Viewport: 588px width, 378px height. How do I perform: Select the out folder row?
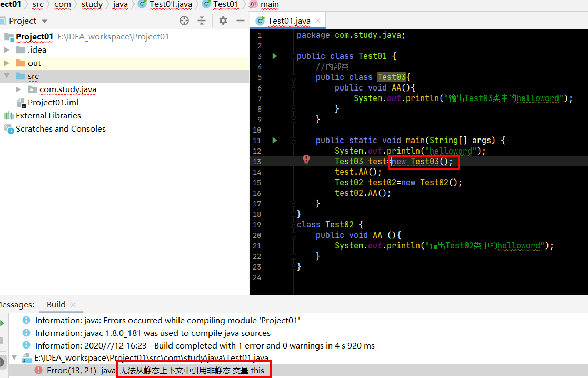click(125, 63)
